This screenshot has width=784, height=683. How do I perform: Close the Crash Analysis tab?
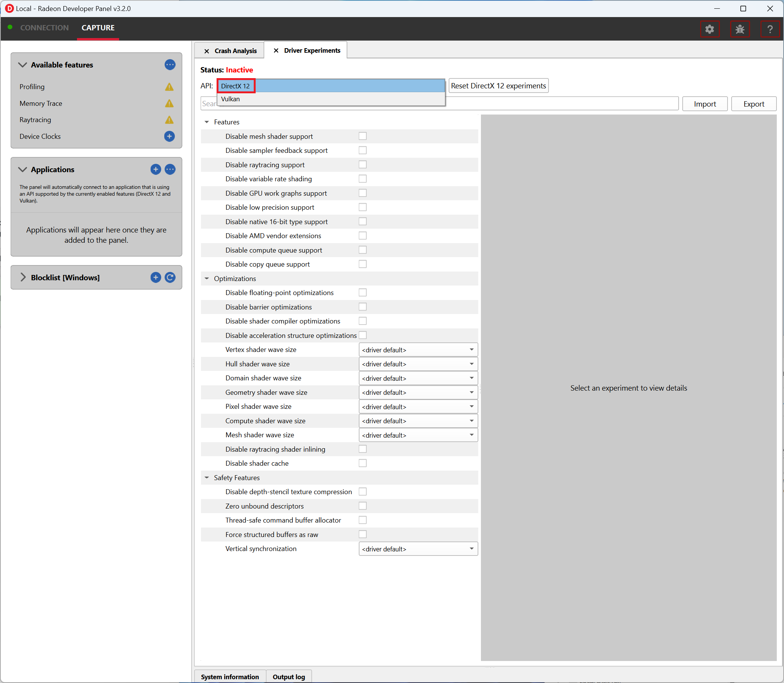[207, 51]
